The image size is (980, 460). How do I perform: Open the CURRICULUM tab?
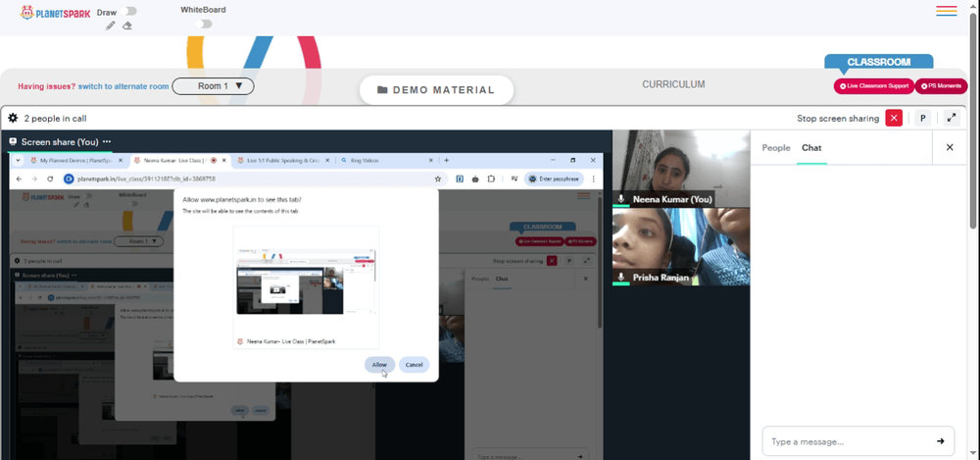click(673, 84)
